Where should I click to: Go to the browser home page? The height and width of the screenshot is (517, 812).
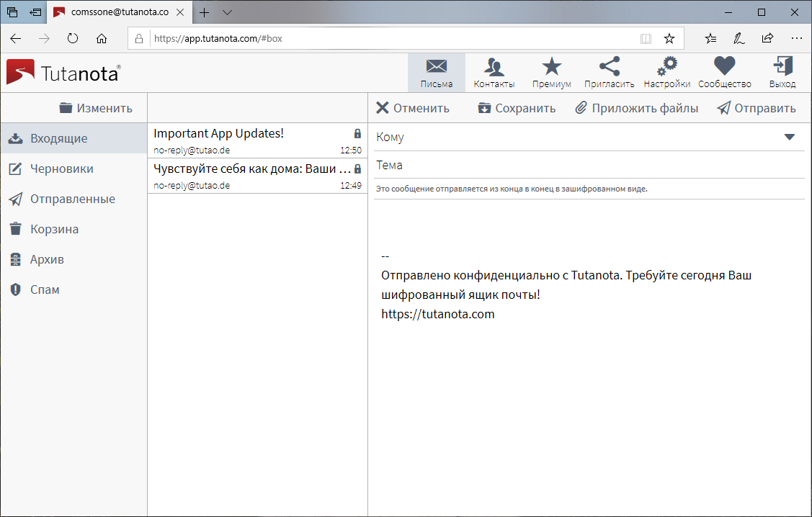tap(102, 38)
